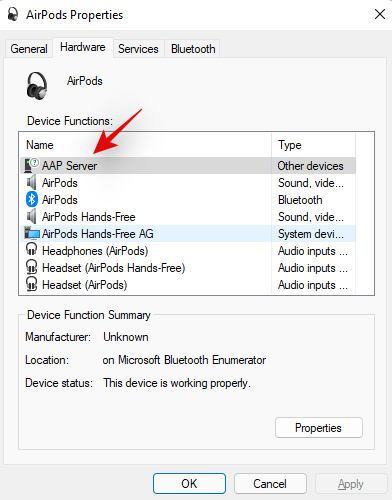Select the Headphones (AirPods) entry
The image size is (392, 500).
188,251
